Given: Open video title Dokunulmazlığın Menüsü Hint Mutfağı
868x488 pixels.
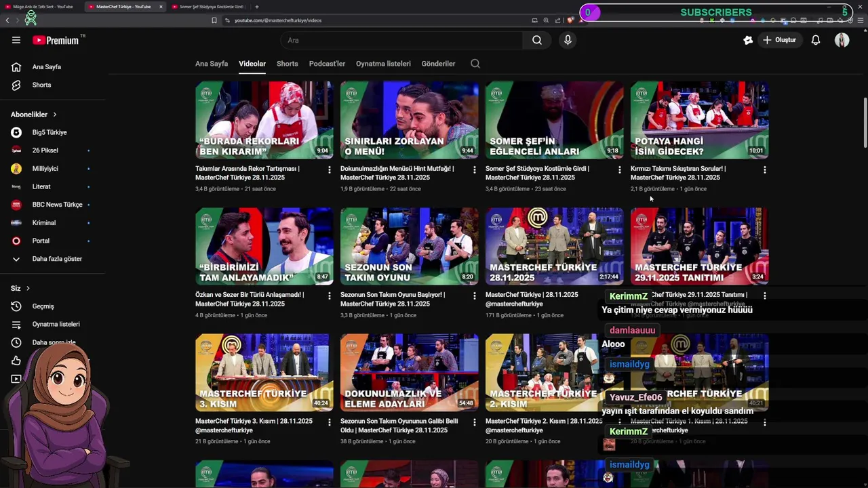Looking at the screenshot, I should pyautogui.click(x=397, y=173).
